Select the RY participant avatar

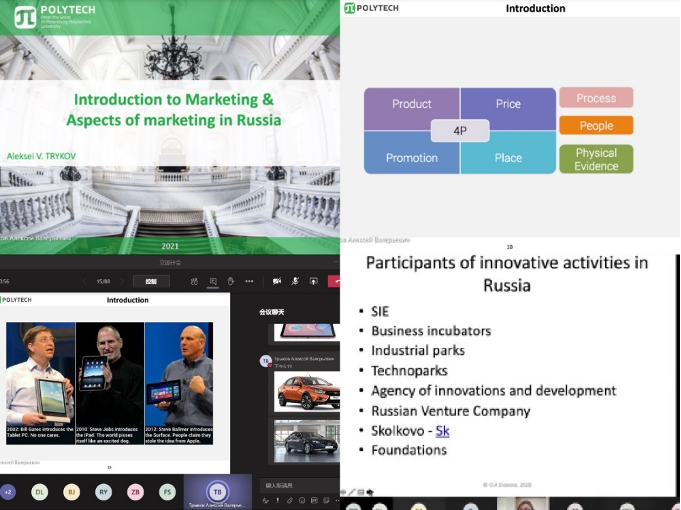click(103, 492)
